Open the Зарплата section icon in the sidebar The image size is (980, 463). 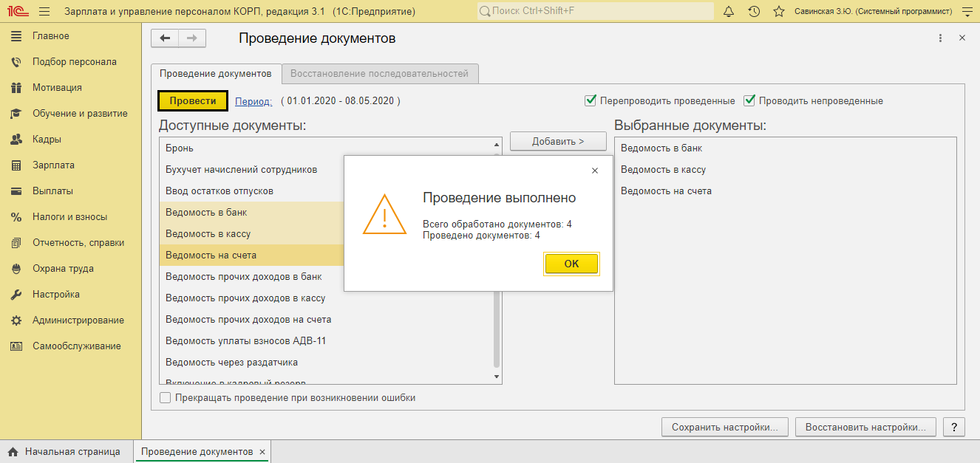[15, 165]
